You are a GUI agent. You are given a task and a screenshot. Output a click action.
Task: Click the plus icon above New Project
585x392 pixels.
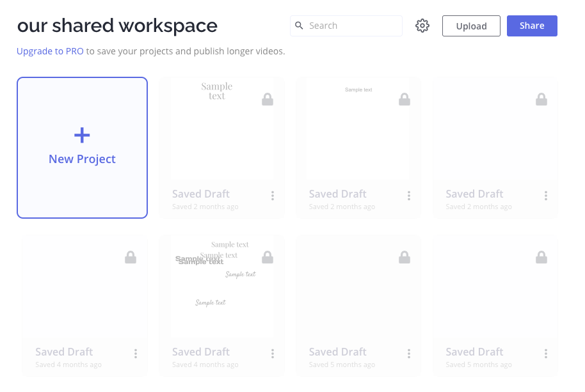(x=82, y=135)
